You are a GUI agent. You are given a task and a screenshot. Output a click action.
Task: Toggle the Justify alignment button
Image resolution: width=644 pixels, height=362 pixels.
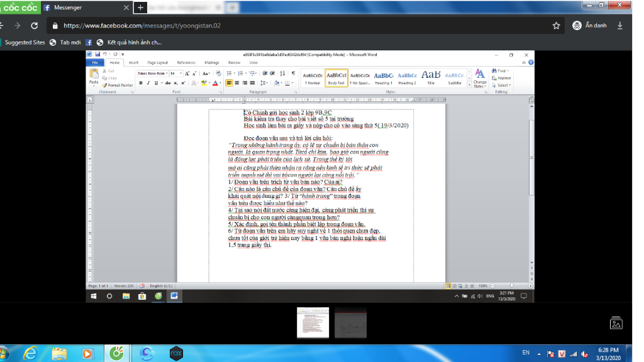point(253,83)
